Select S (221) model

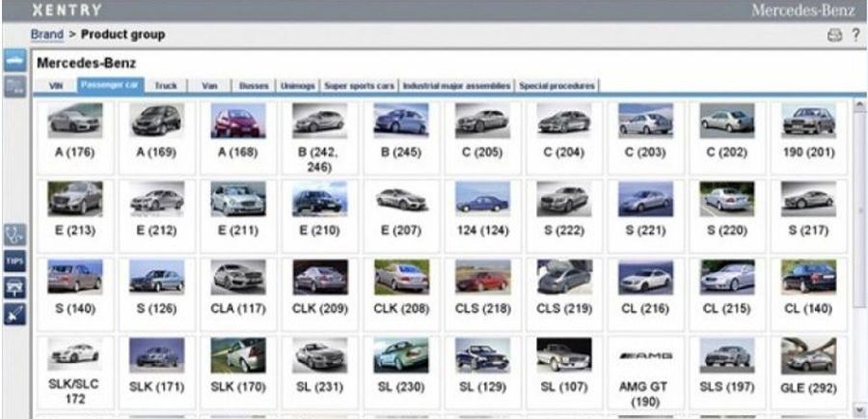pyautogui.click(x=645, y=215)
